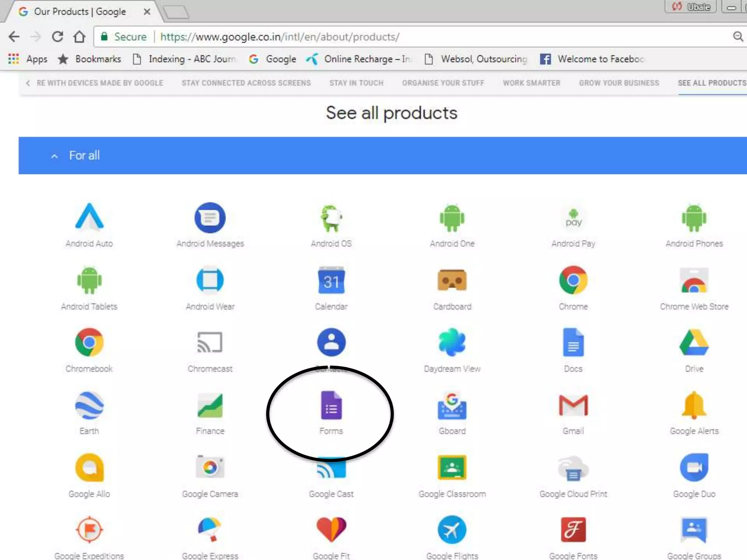Open the Google Duo icon

point(694,468)
